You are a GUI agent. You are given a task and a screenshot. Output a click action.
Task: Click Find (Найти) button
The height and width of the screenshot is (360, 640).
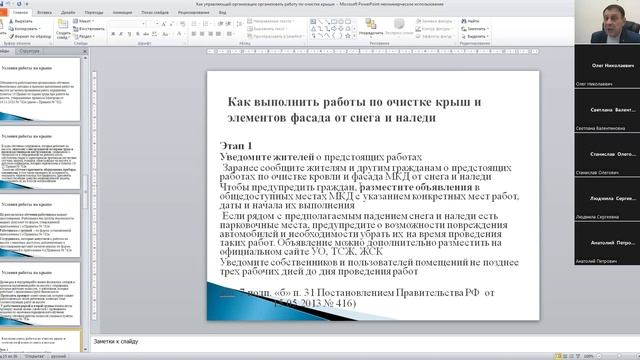pos(470,21)
